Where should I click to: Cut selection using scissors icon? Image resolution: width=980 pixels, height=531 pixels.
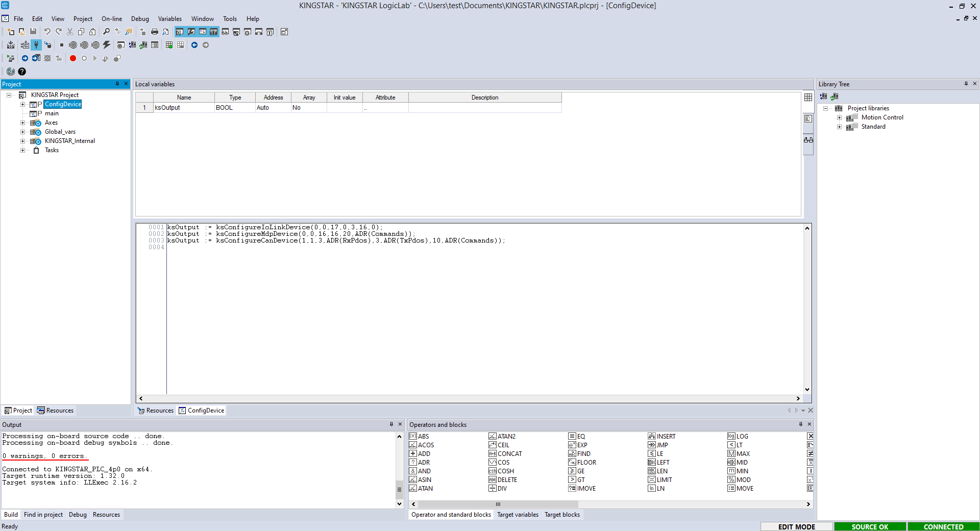70,32
